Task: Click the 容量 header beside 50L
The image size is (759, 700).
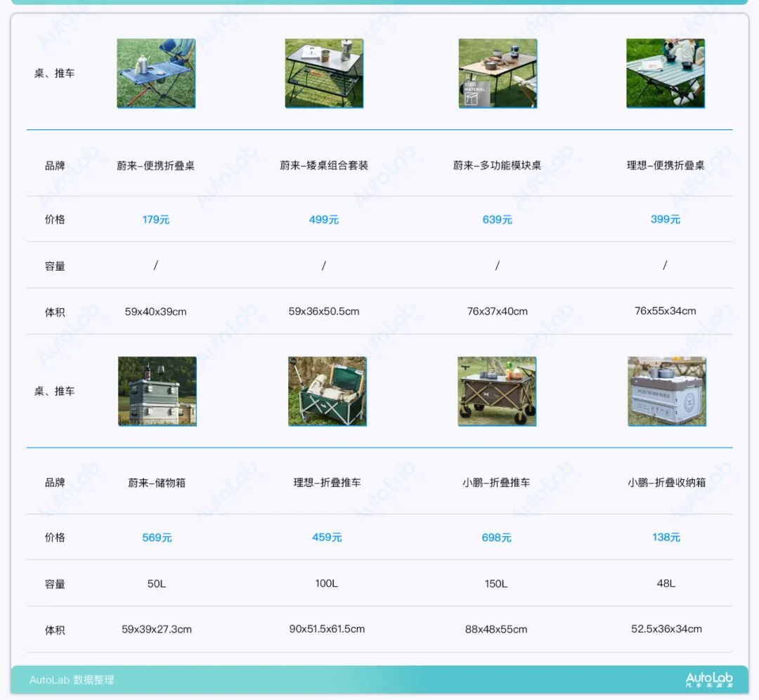Action: [55, 584]
